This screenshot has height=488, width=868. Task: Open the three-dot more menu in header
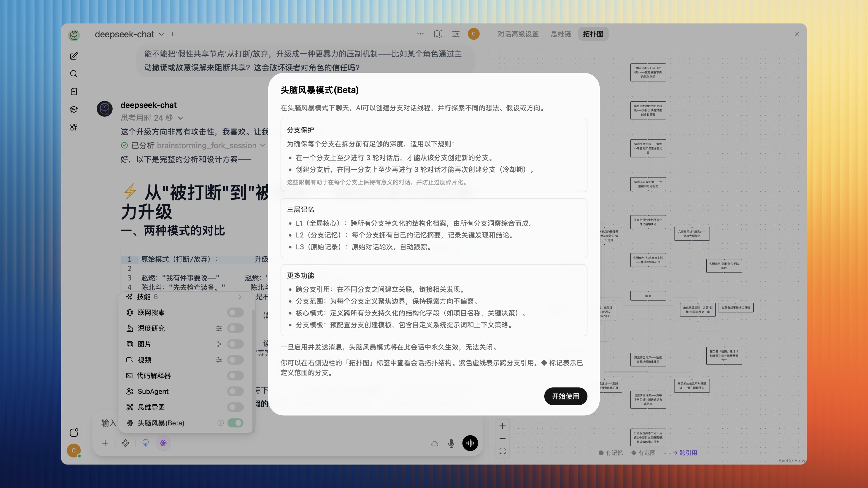[420, 34]
